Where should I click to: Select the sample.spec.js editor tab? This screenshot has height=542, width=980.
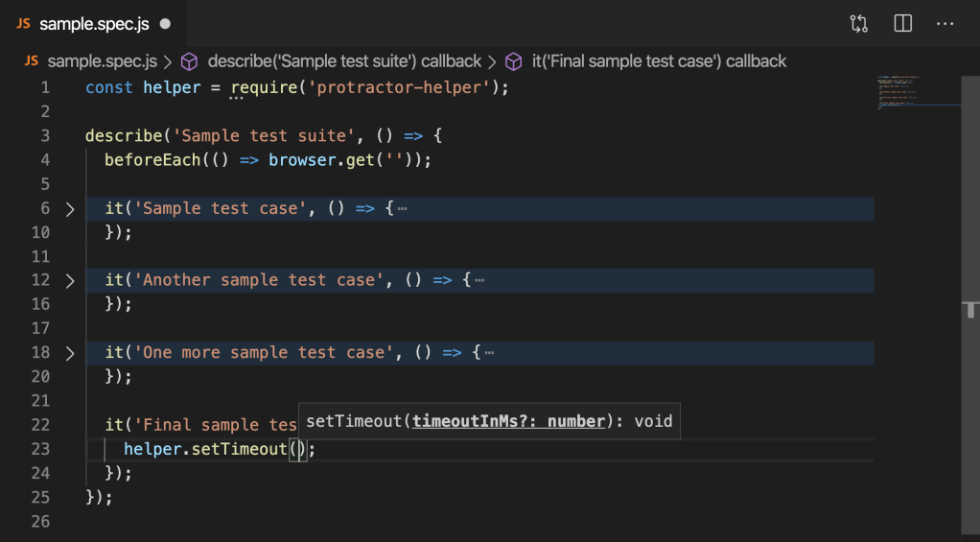94,23
